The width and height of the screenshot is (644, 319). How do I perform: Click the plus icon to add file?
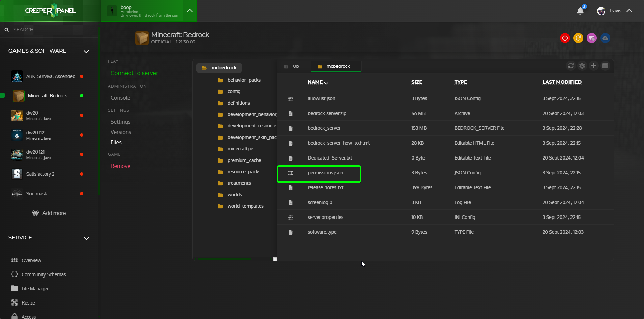click(x=594, y=66)
